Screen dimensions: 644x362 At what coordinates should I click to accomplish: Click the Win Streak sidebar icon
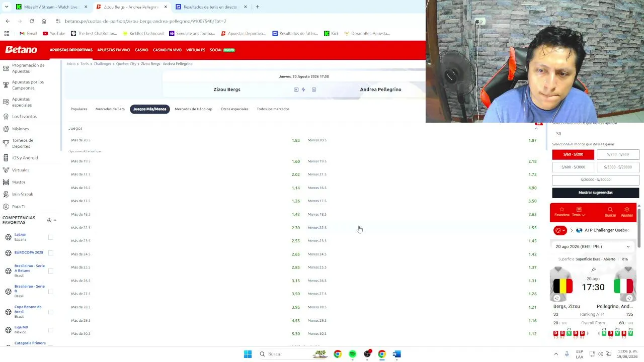(6, 194)
